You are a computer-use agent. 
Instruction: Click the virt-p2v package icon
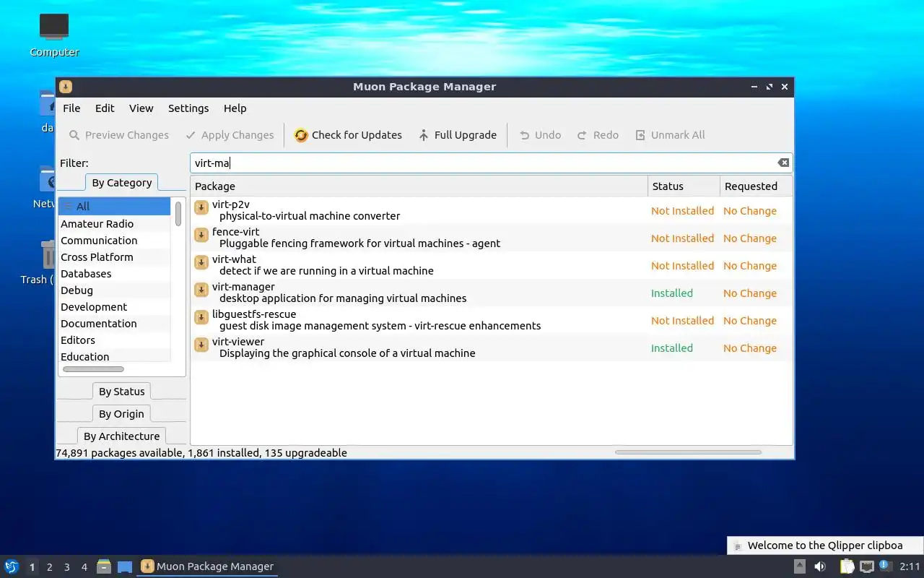coord(201,208)
